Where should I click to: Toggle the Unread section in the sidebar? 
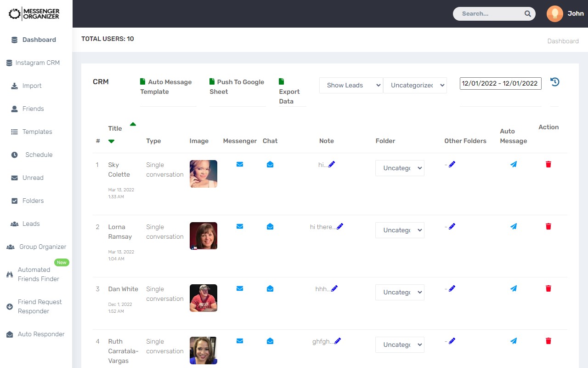click(33, 178)
